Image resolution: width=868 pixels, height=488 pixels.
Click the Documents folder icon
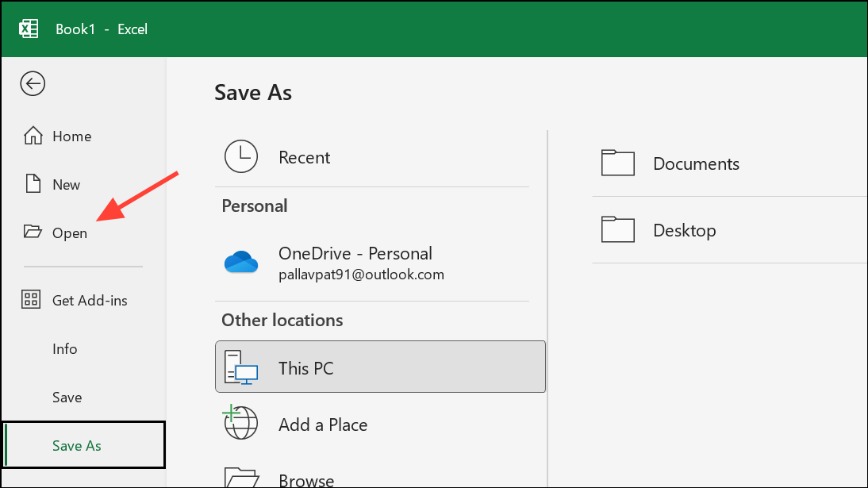coord(618,163)
